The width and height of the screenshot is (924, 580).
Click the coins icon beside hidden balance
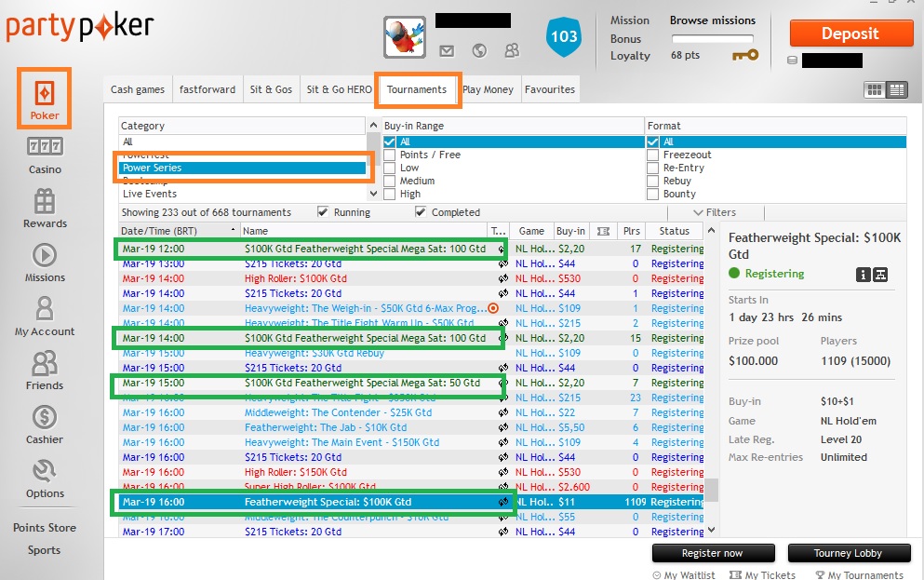pyautogui.click(x=793, y=61)
